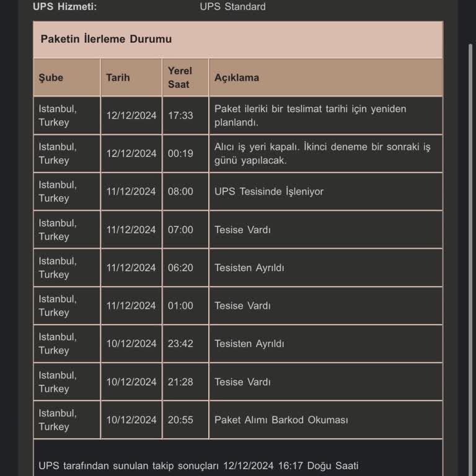Click "Tesise Vardı" in the 21:28 row

[x=242, y=382]
